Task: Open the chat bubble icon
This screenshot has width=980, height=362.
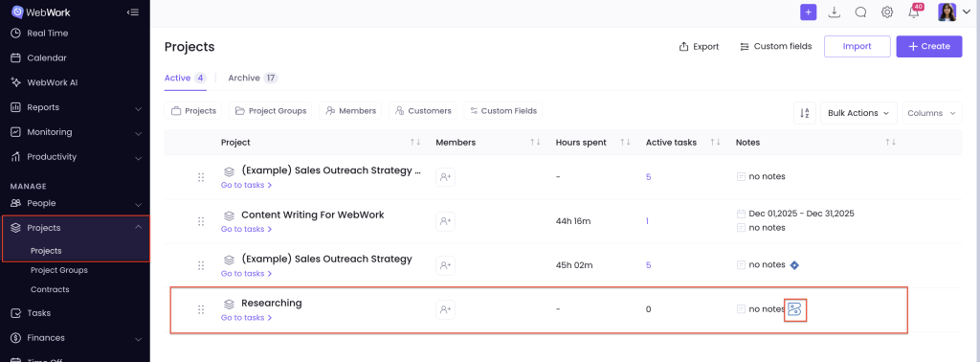Action: click(x=860, y=11)
